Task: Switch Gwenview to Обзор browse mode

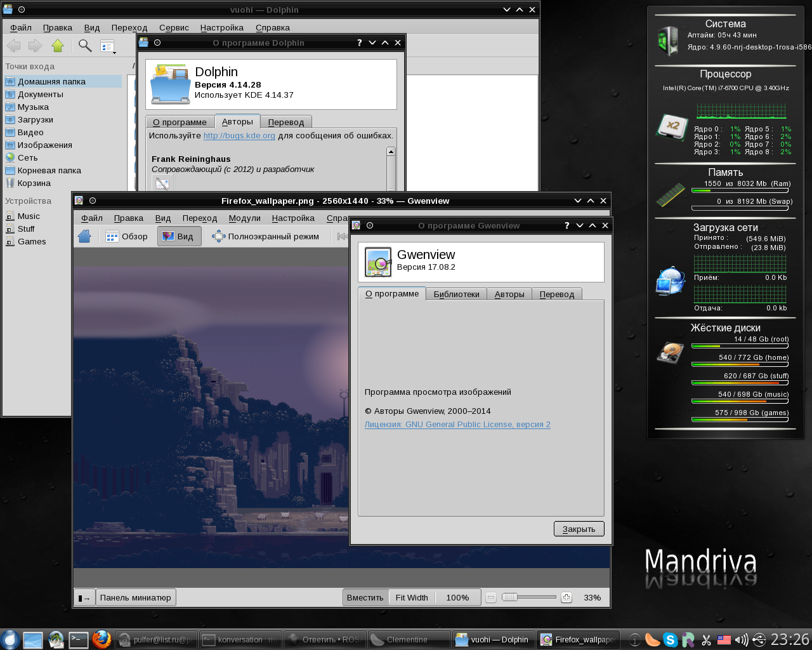Action: point(127,236)
